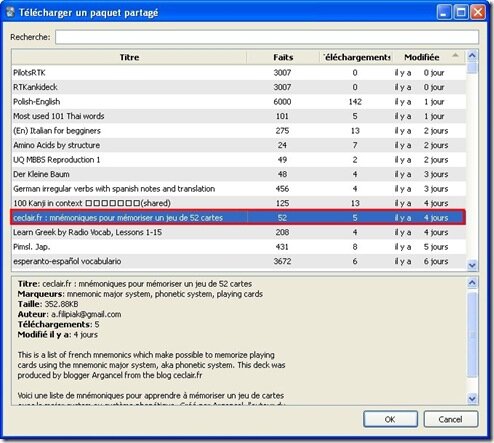Select (En) Italian for begginers deck
The height and width of the screenshot is (443, 494).
[239, 131]
